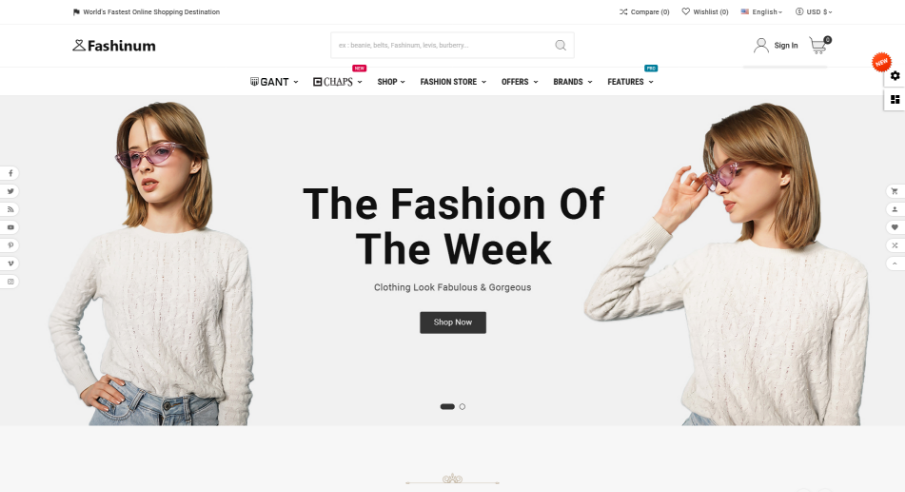Expand the Brands menu dropdown
The image size is (905, 492).
573,82
